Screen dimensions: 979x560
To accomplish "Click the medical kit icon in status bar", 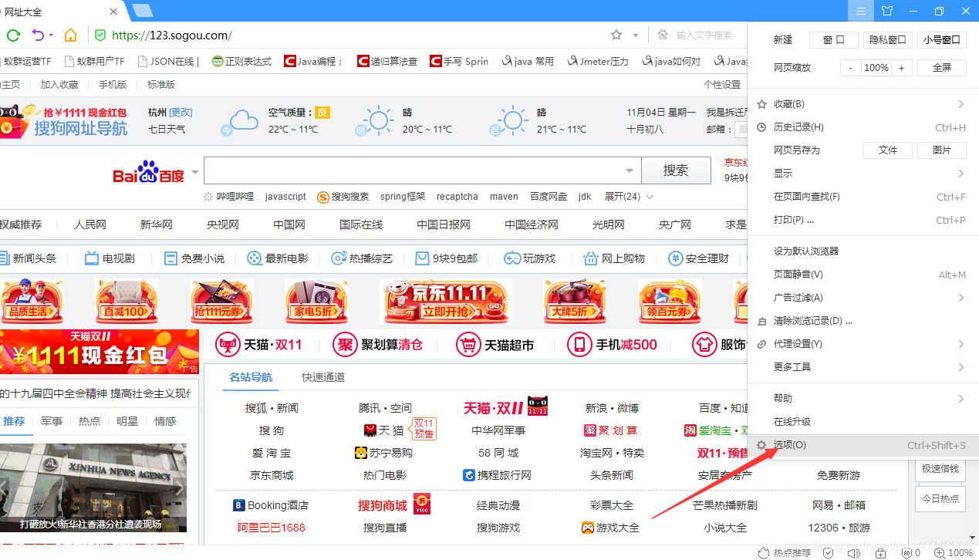I will [880, 552].
